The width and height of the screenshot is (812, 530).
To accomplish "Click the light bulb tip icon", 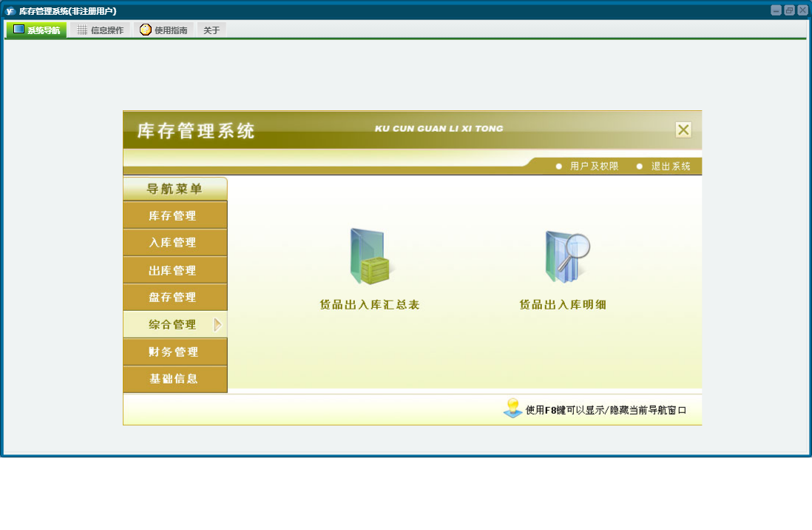I will [x=512, y=408].
